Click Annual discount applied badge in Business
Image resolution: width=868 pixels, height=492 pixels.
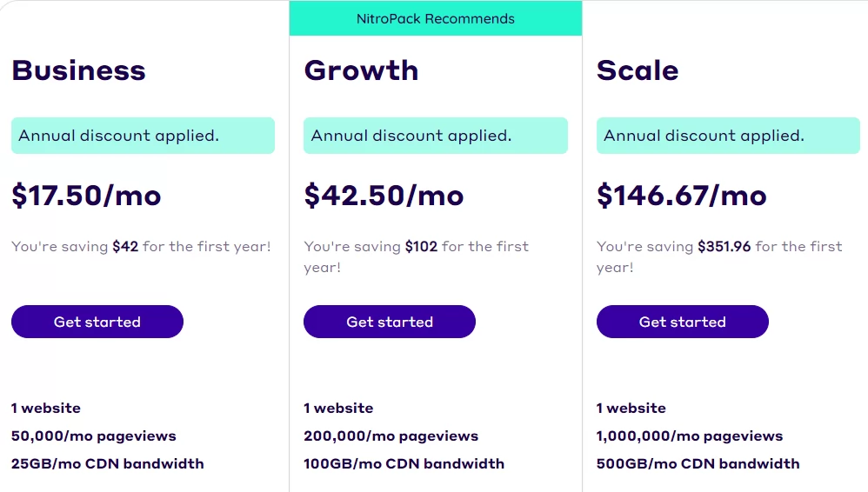tap(143, 136)
